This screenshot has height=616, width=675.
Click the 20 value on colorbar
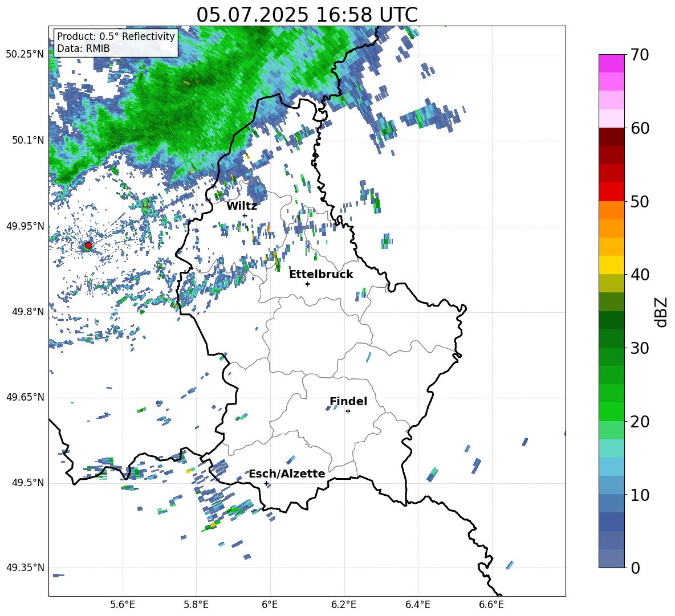[640, 422]
